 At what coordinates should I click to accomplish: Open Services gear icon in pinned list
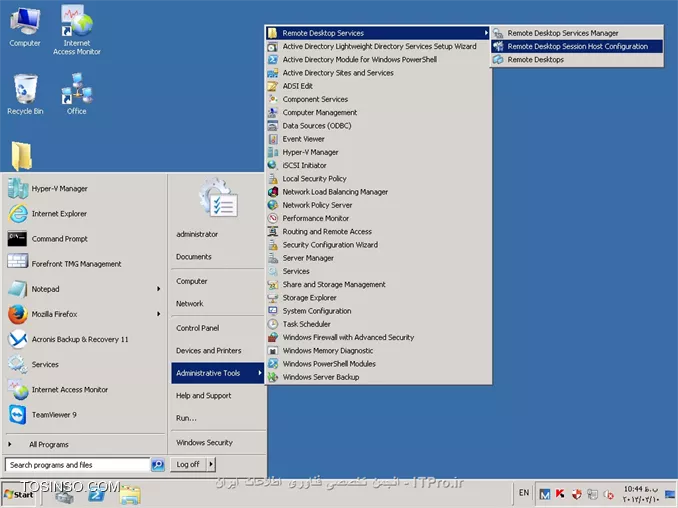[x=17, y=364]
